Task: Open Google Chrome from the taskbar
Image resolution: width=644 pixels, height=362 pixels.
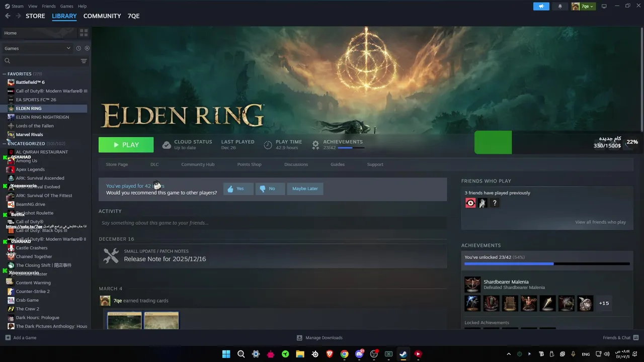Action: click(344, 354)
